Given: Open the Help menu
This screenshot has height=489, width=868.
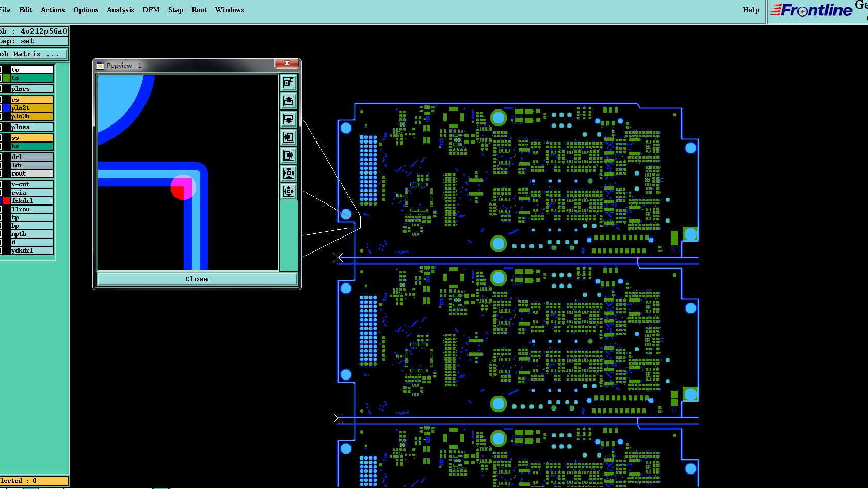Looking at the screenshot, I should click(x=751, y=10).
